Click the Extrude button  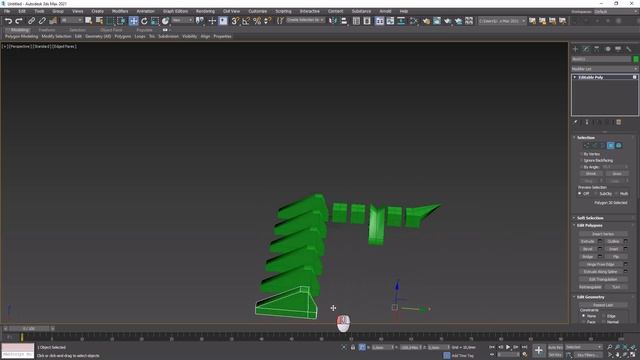click(x=587, y=241)
